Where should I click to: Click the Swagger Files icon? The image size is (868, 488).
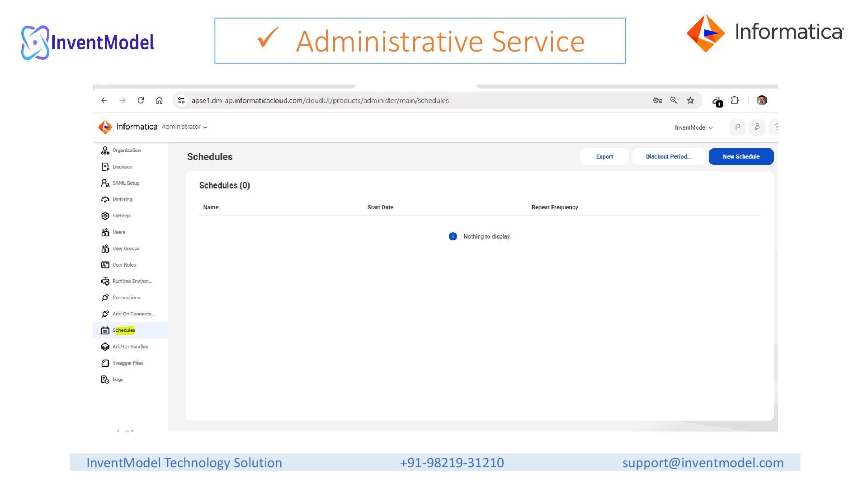[105, 363]
